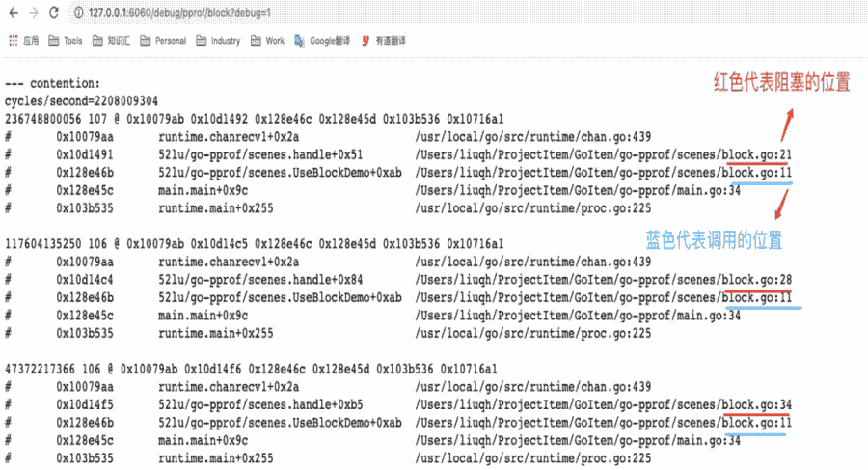
Task: Open the Tools bookmark folder
Action: point(64,41)
